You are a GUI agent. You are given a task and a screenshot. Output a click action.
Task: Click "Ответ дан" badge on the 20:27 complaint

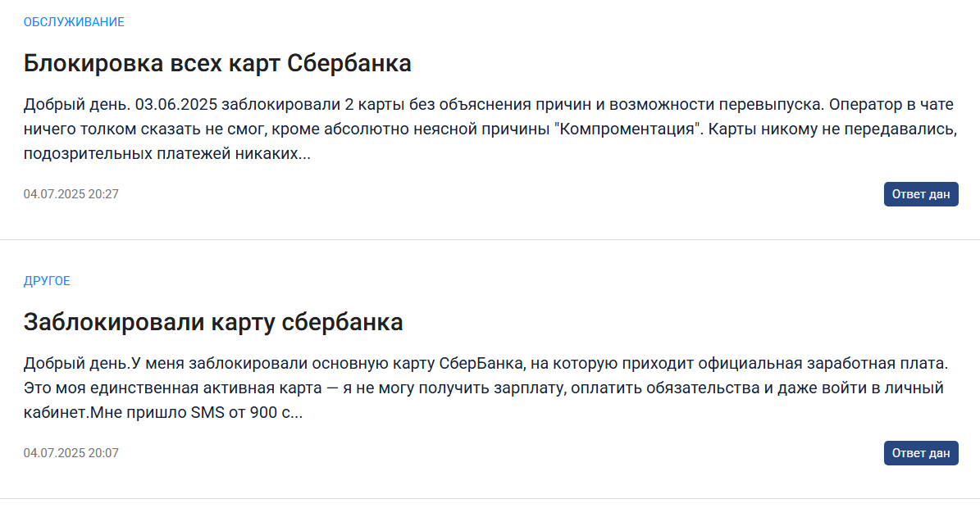[920, 194]
